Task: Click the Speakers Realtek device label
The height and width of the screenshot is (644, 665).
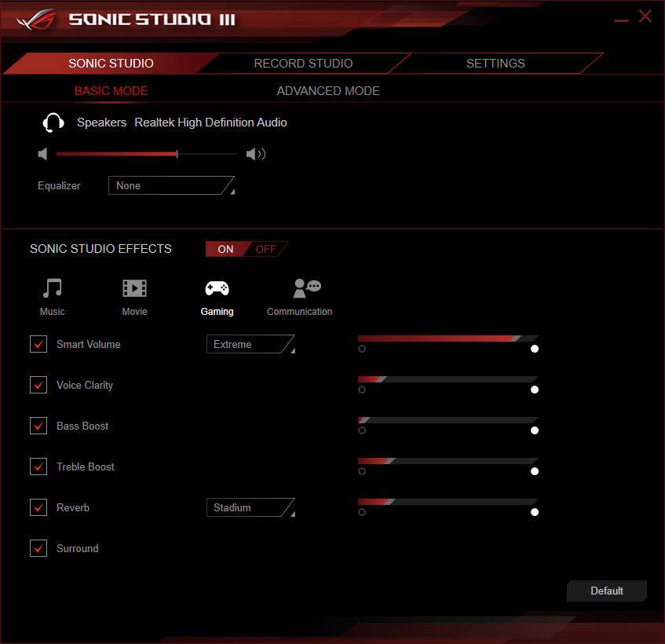Action: 182,123
